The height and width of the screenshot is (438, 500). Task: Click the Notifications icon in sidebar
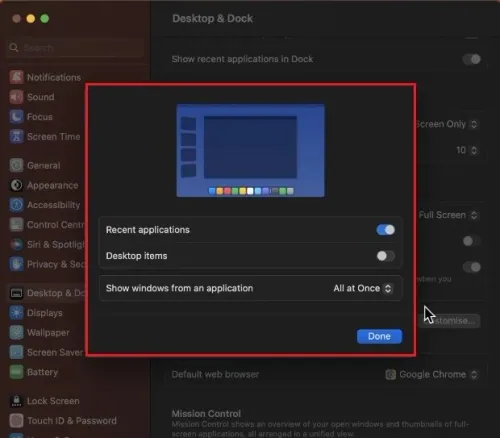tap(16, 77)
